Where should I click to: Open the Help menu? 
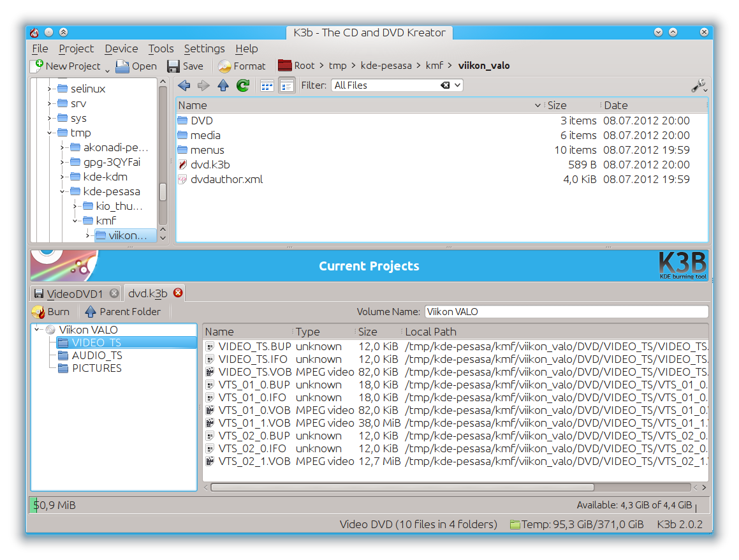click(x=247, y=48)
